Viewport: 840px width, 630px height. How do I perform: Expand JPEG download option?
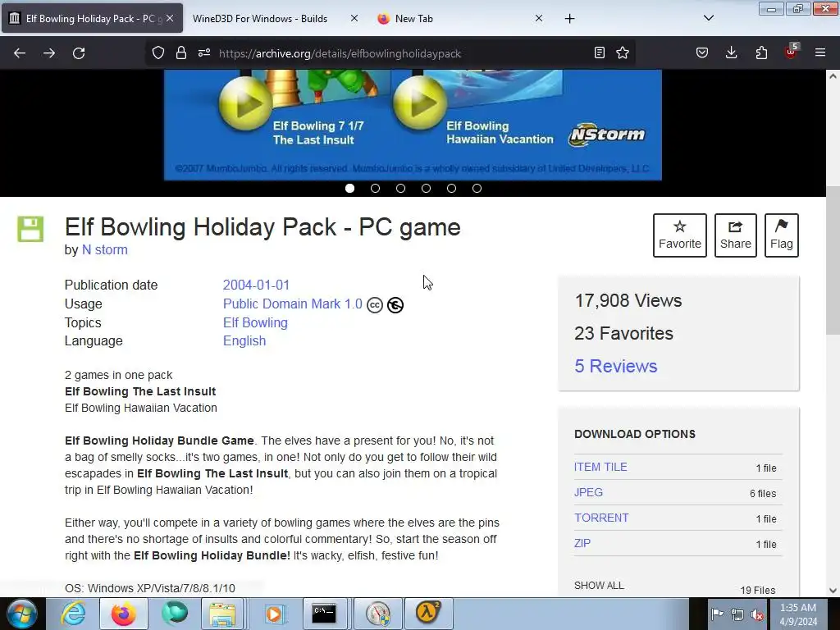[x=588, y=492]
